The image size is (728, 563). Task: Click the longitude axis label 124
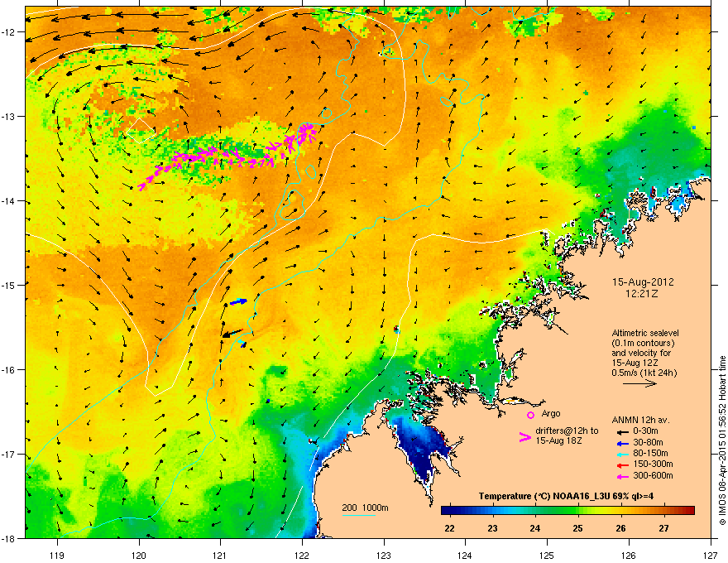465,555
